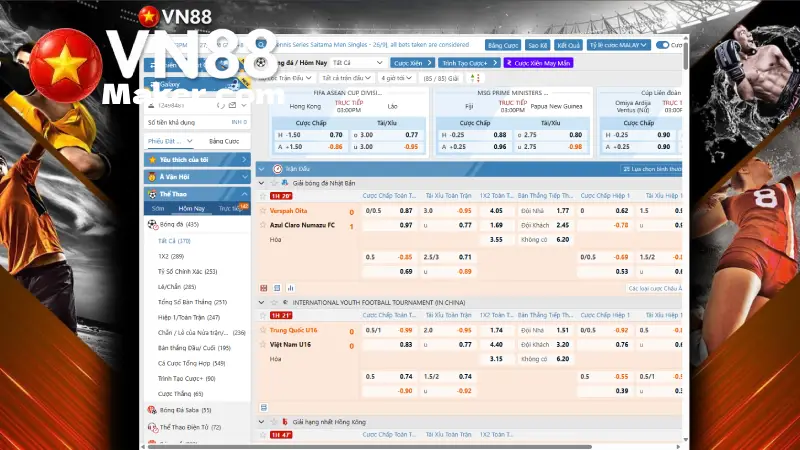Collapse the INTERNATIONAL YOUTH FOOTBALL TOURNAMENT section
The height and width of the screenshot is (450, 800).
pyautogui.click(x=261, y=303)
